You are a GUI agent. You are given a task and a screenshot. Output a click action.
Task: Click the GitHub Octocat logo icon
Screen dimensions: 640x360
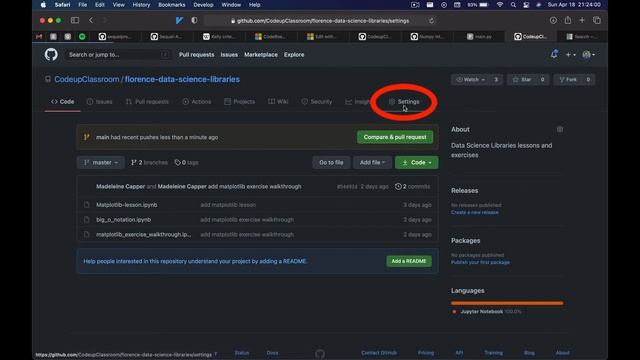point(51,54)
